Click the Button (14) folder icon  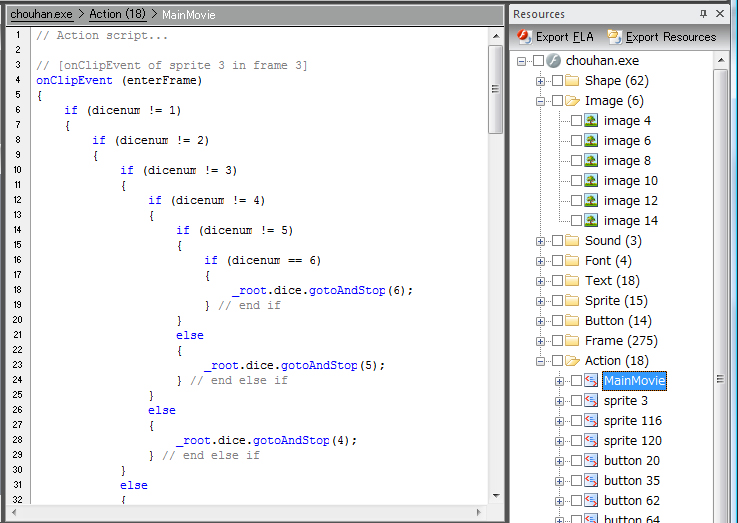click(x=572, y=321)
